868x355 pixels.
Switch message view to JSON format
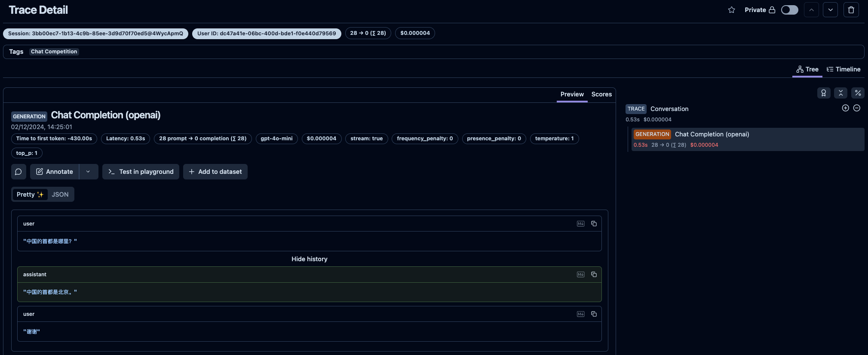(60, 194)
